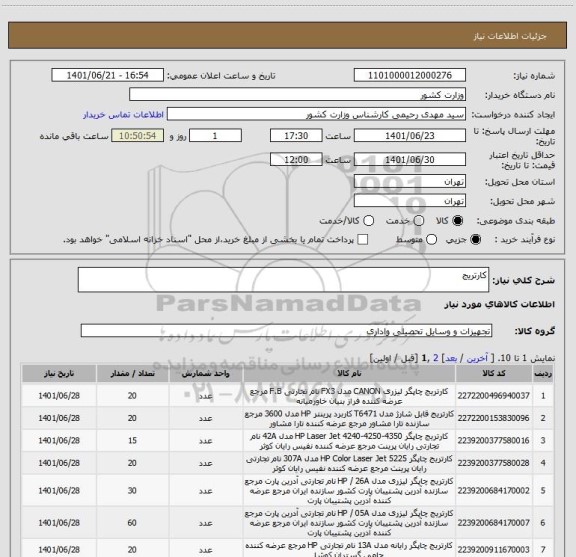The width and height of the screenshot is (576, 557).
Task: Click the تعداد / مقدار column header
Action: click(x=133, y=374)
